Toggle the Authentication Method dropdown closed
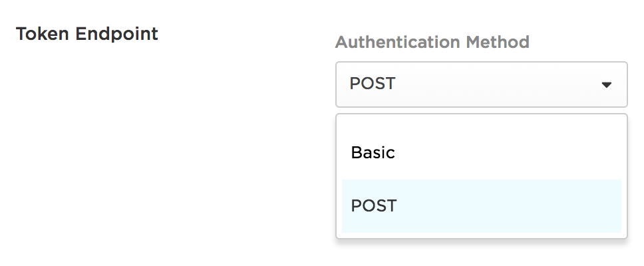 point(482,84)
